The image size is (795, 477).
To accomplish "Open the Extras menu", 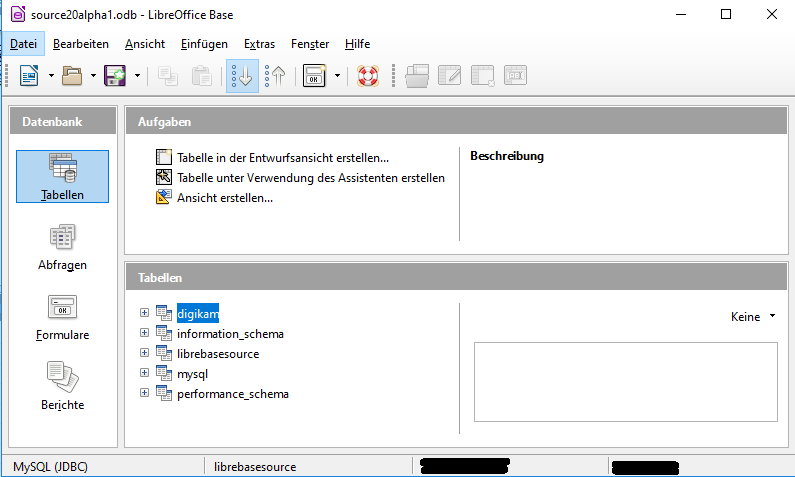I will (x=259, y=44).
